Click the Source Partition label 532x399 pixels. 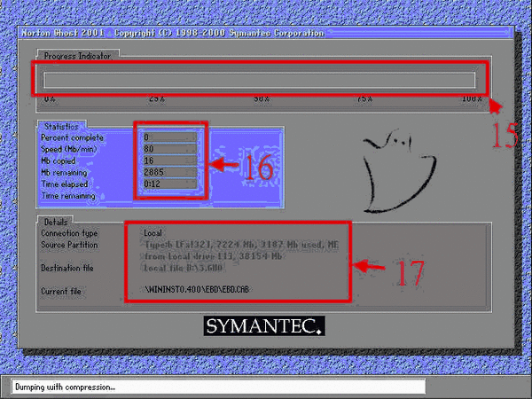pos(69,245)
